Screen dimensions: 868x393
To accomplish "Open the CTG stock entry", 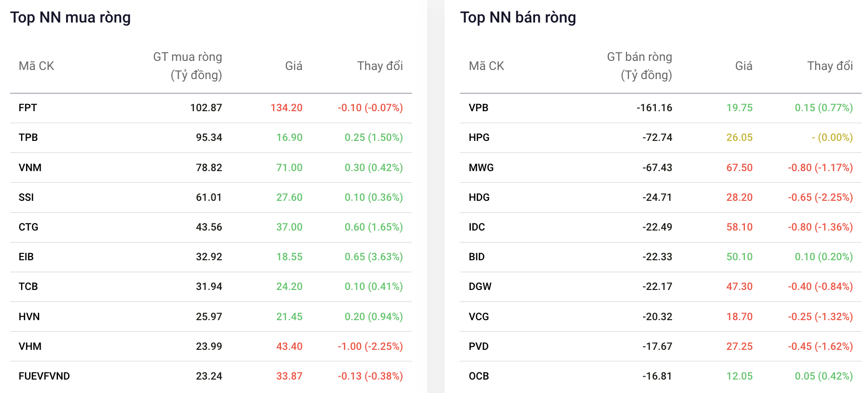I will (x=28, y=227).
